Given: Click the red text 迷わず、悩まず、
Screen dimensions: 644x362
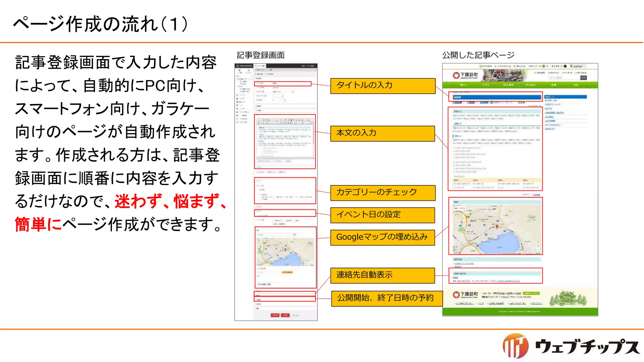Looking at the screenshot, I should [x=171, y=201].
